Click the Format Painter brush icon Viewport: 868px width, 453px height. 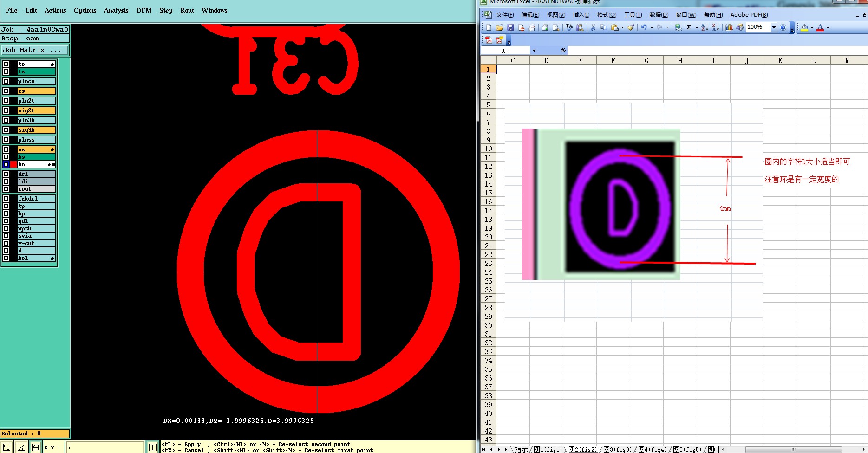pyautogui.click(x=631, y=27)
